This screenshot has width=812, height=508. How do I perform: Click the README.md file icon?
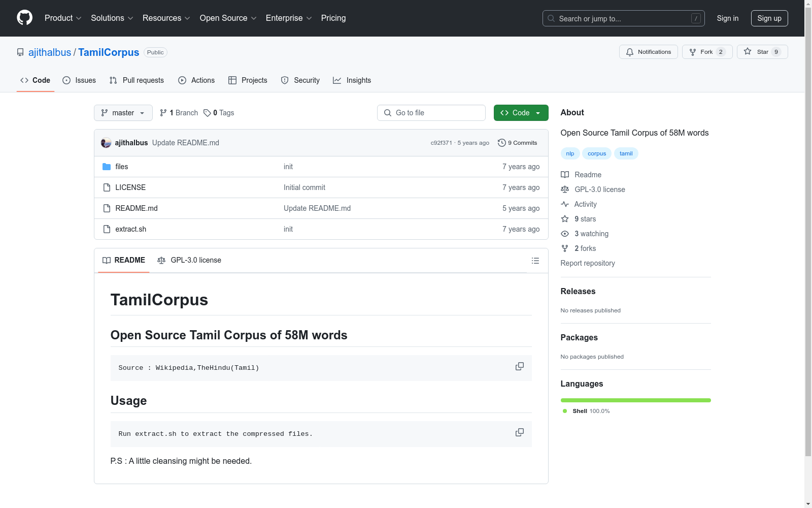107,208
